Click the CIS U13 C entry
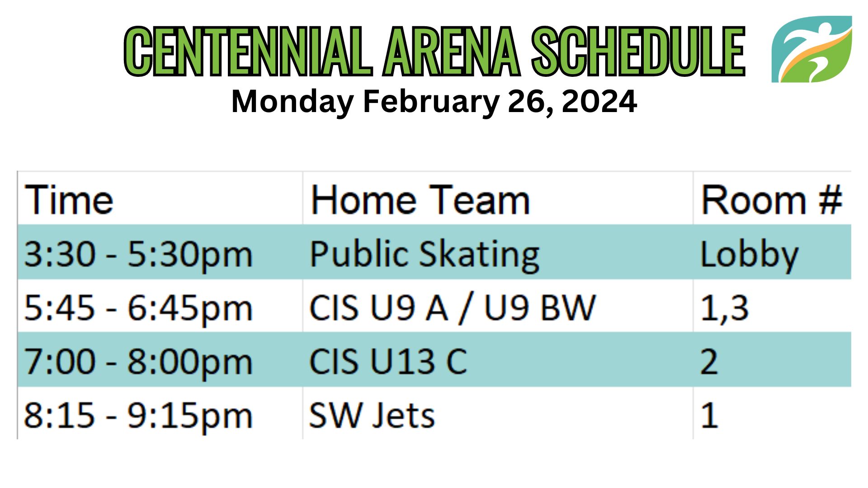This screenshot has height=488, width=868. click(388, 361)
